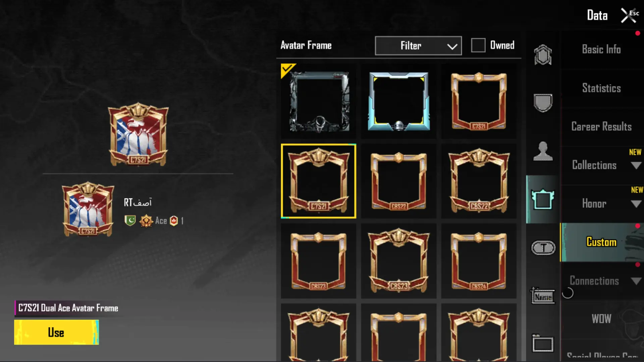This screenshot has height=362, width=644.
Task: Close the Data screen with X
Action: 628,15
